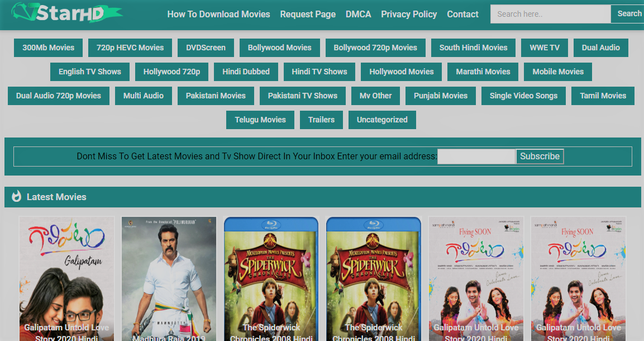Open Hollywood Movies category
The image size is (644, 341).
coord(401,72)
